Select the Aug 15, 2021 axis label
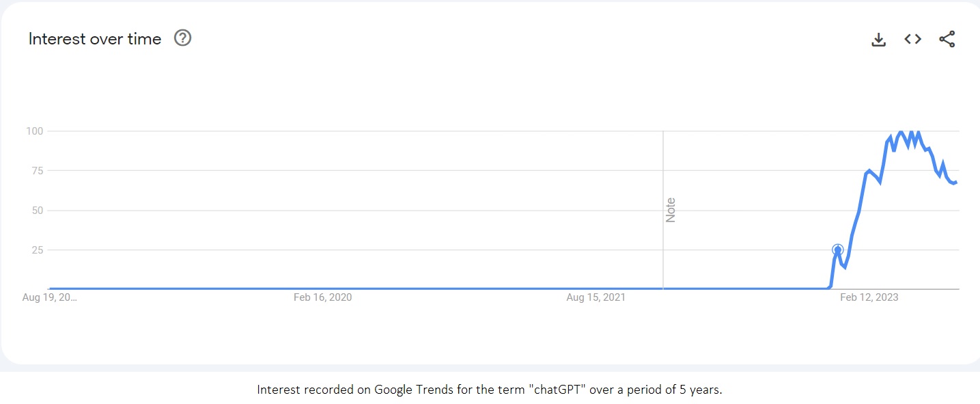980x404 pixels. [596, 297]
